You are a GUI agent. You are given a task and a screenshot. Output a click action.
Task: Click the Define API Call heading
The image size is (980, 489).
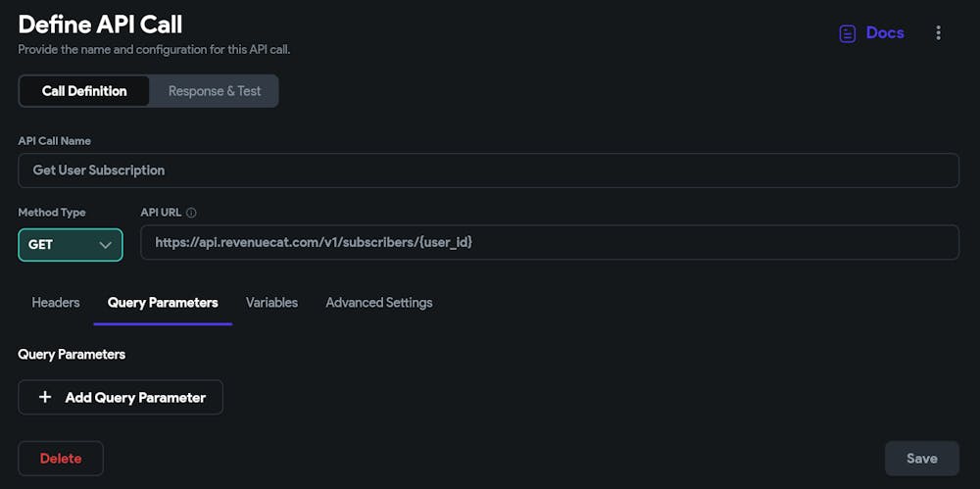(x=100, y=24)
